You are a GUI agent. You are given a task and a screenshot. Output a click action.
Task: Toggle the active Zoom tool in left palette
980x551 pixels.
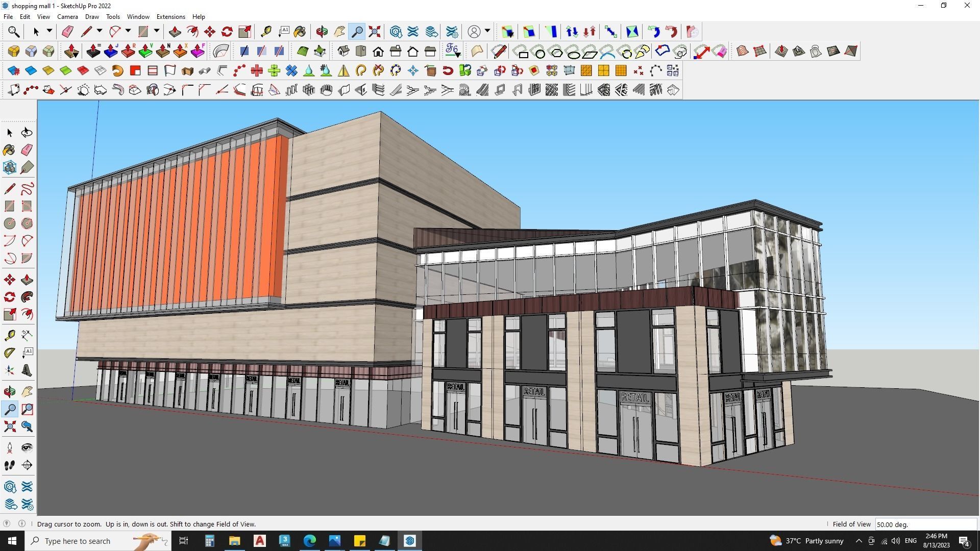(x=10, y=409)
